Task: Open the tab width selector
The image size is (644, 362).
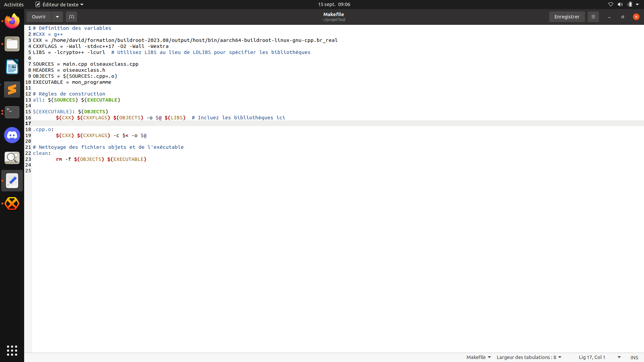Action: coord(529,357)
